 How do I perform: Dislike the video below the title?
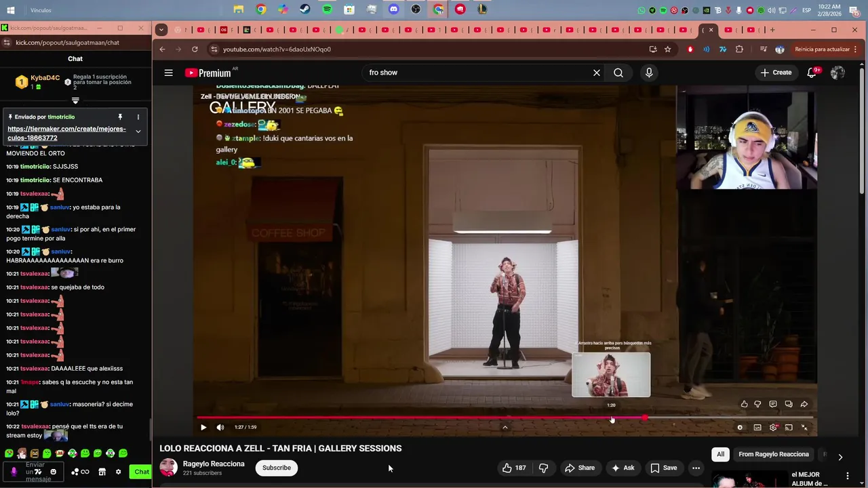543,468
